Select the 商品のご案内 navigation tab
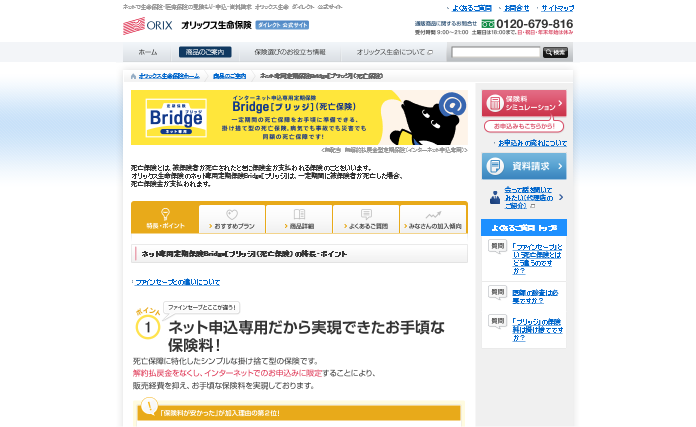The image size is (696, 427). click(x=205, y=52)
